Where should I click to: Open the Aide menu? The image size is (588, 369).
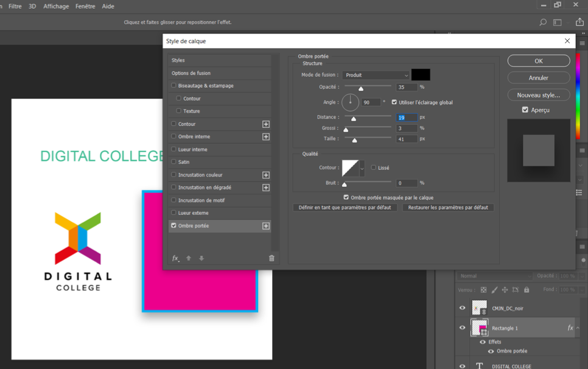pos(108,6)
